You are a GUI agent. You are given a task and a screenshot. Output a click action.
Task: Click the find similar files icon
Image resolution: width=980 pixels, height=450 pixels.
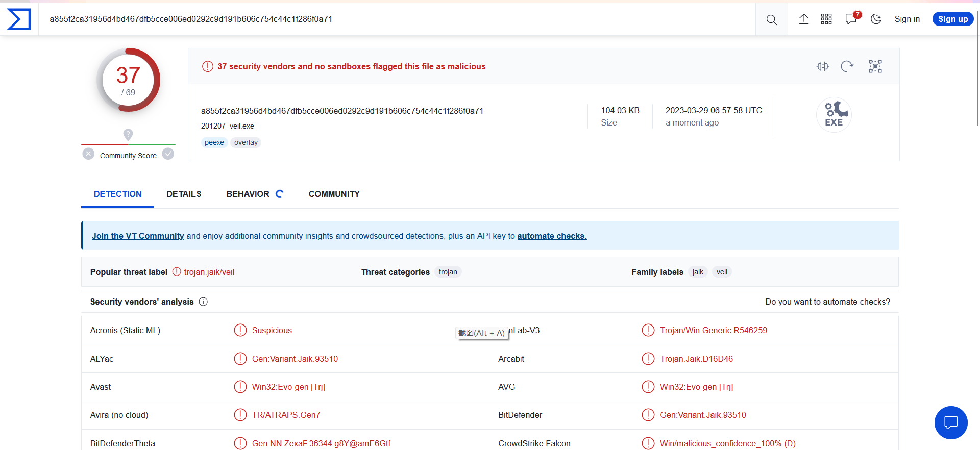823,66
